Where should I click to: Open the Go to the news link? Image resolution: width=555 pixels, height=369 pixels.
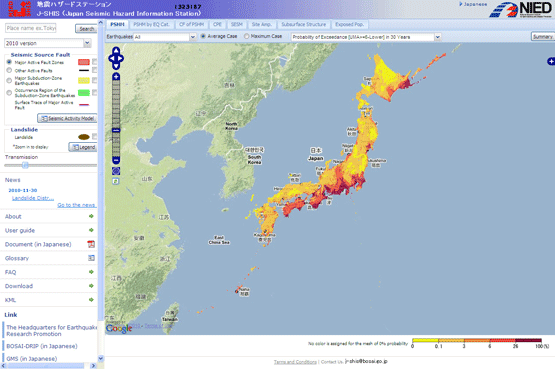[76, 205]
